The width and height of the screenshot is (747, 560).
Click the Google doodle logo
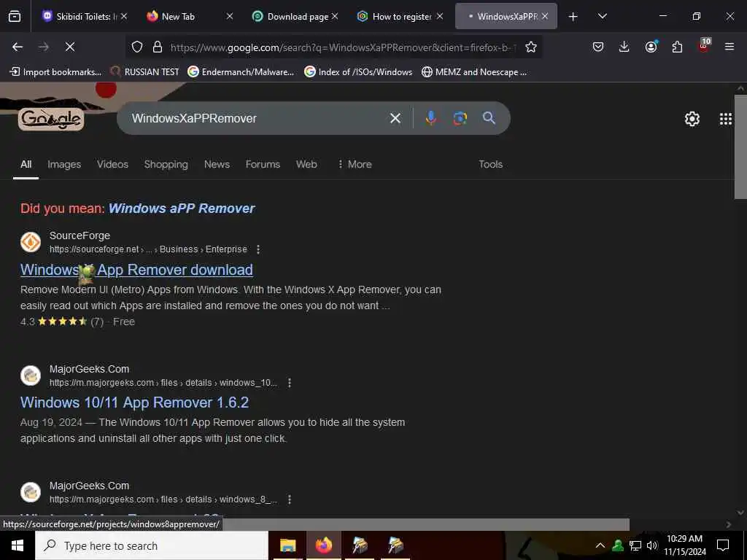pyautogui.click(x=51, y=119)
